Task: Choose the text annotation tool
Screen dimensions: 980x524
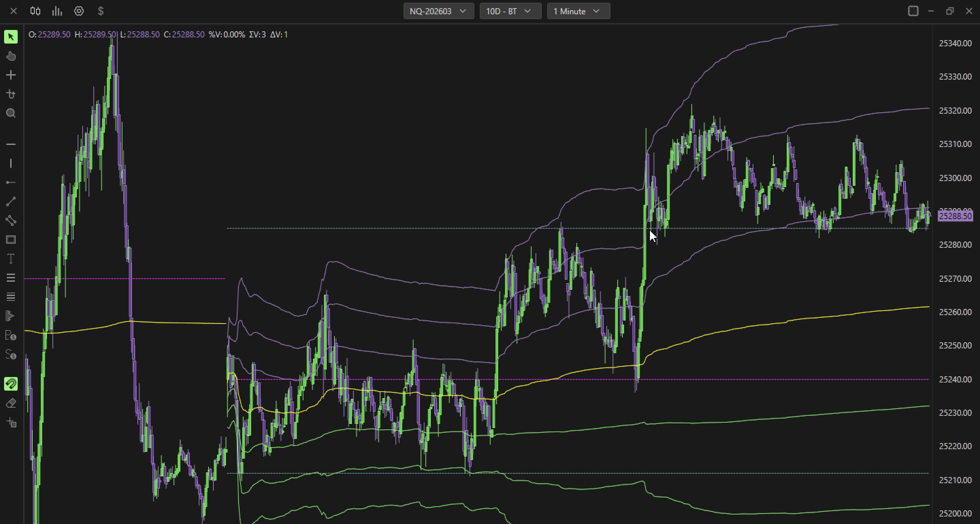Action: 11,259
